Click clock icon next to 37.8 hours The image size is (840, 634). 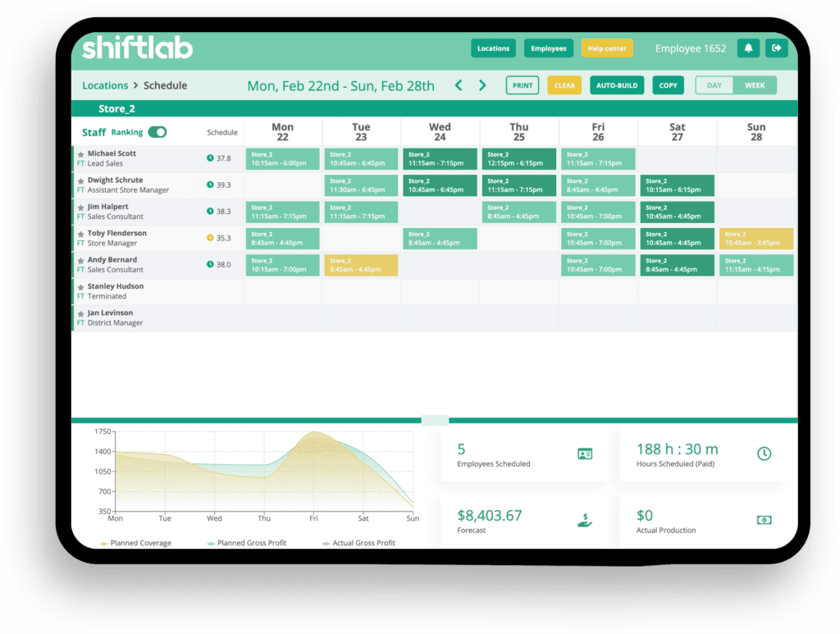(210, 158)
